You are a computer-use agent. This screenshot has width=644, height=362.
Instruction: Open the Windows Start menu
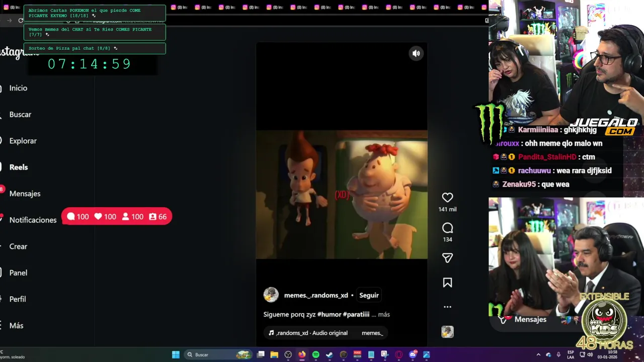click(x=176, y=354)
